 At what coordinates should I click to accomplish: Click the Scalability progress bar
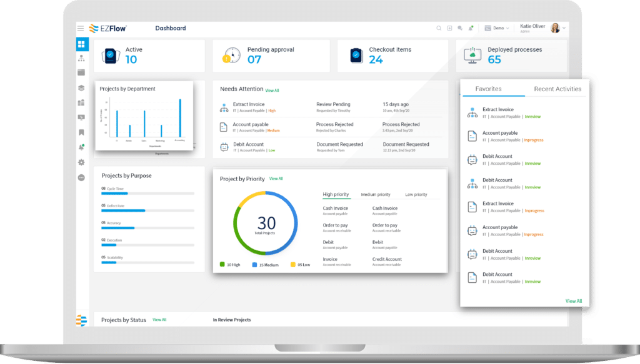click(147, 262)
